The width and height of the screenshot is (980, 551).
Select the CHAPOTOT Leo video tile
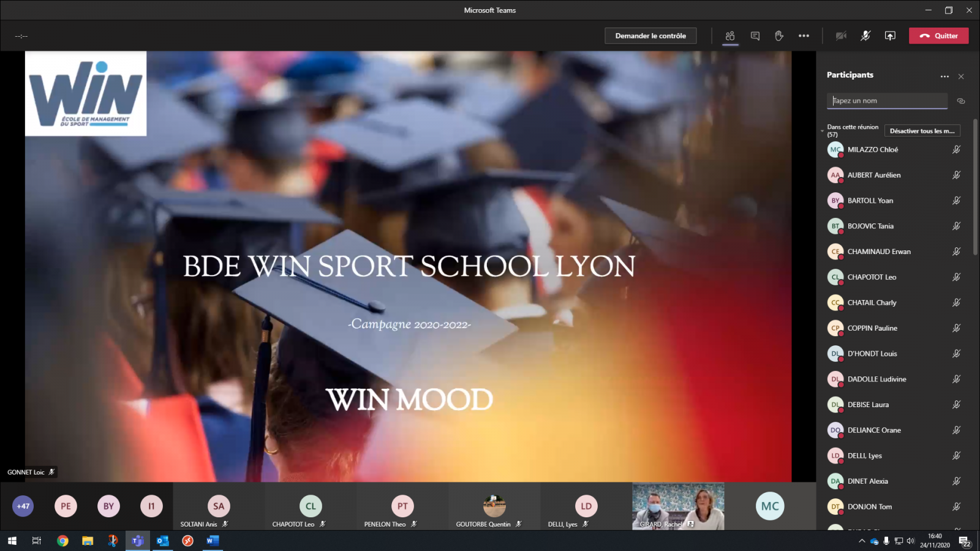click(x=311, y=506)
